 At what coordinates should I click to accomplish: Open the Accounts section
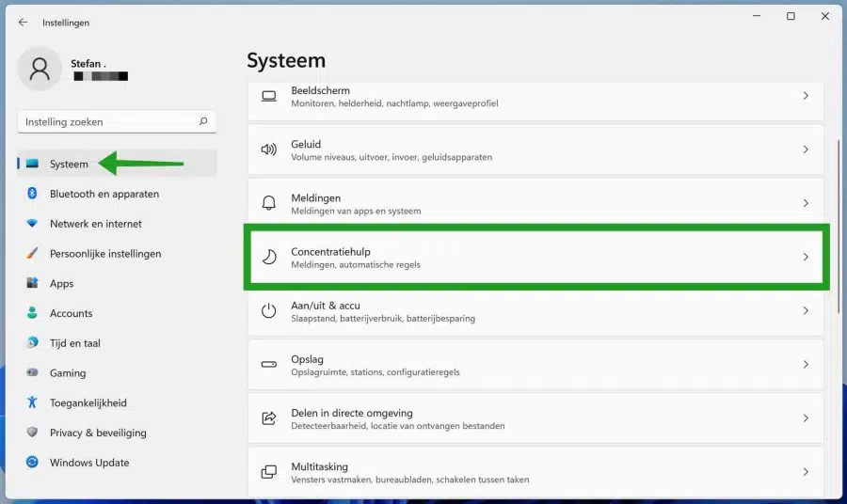pos(117,313)
